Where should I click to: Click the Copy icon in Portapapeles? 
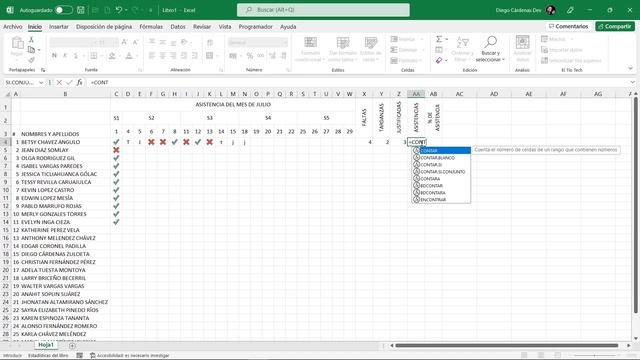point(31,50)
